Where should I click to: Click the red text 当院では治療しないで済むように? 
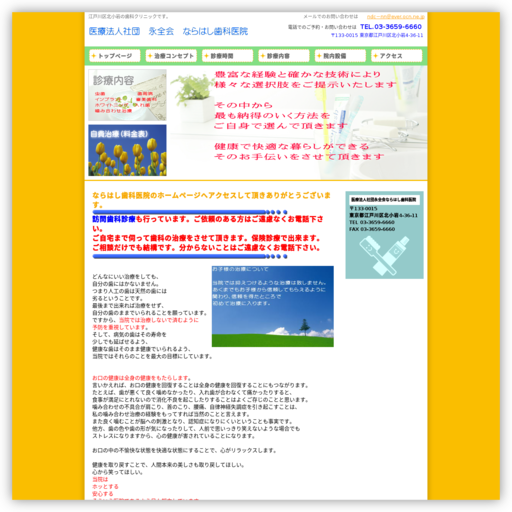[x=159, y=320]
